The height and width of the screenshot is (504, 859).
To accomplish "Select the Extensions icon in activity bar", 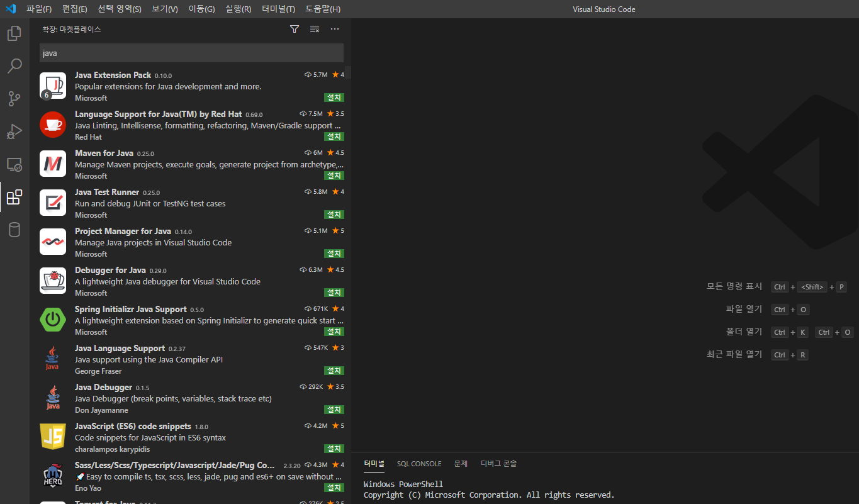I will click(x=14, y=197).
